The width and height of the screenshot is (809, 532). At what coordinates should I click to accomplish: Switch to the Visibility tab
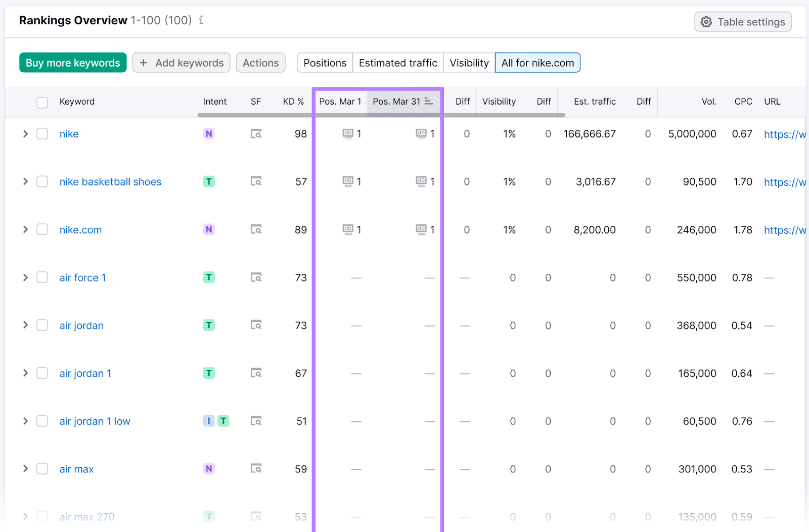[x=469, y=63]
